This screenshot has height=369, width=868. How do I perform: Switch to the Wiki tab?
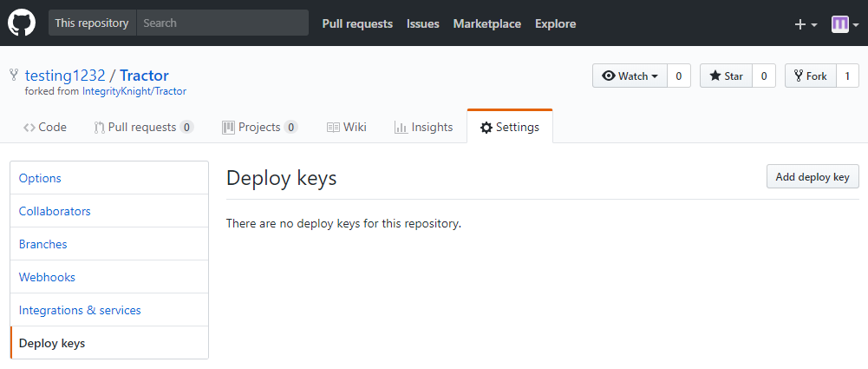347,127
